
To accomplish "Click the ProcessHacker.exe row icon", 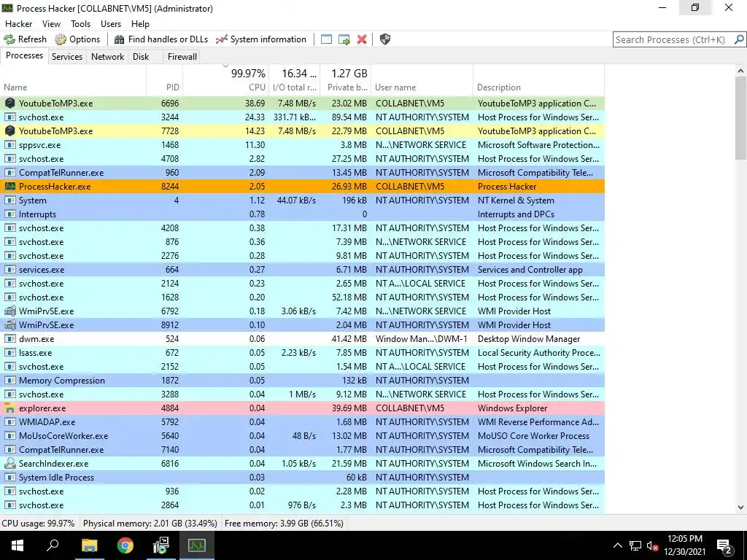I will click(x=9, y=186).
